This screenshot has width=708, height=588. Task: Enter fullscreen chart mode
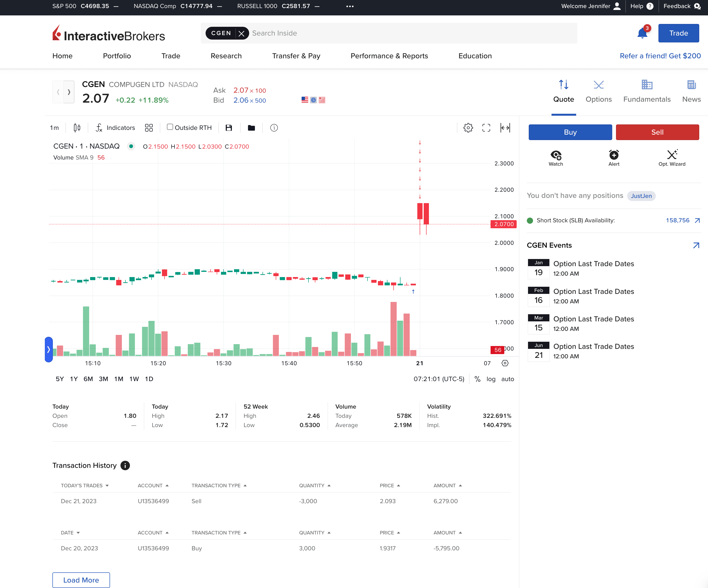486,128
